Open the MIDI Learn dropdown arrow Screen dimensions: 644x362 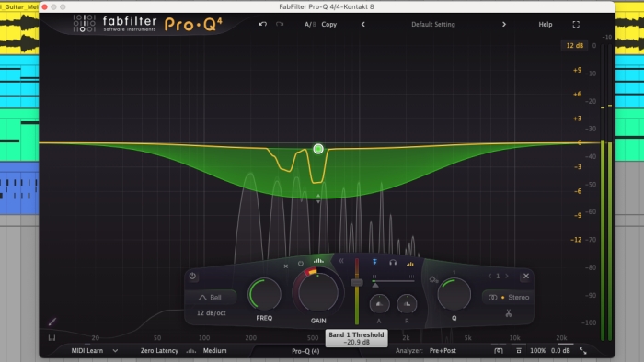tap(115, 351)
